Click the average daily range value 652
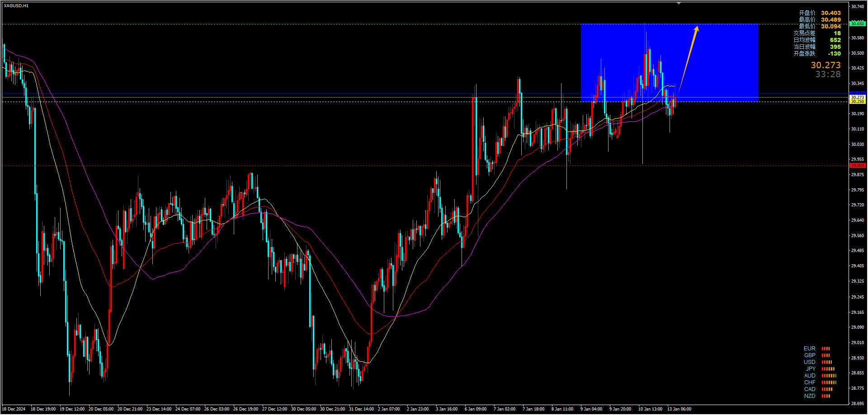Image resolution: width=868 pixels, height=415 pixels. point(835,40)
